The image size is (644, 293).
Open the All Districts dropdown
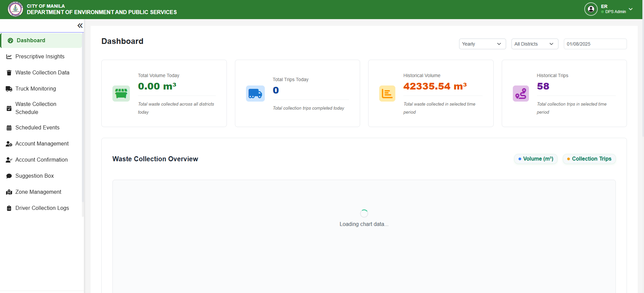(535, 44)
